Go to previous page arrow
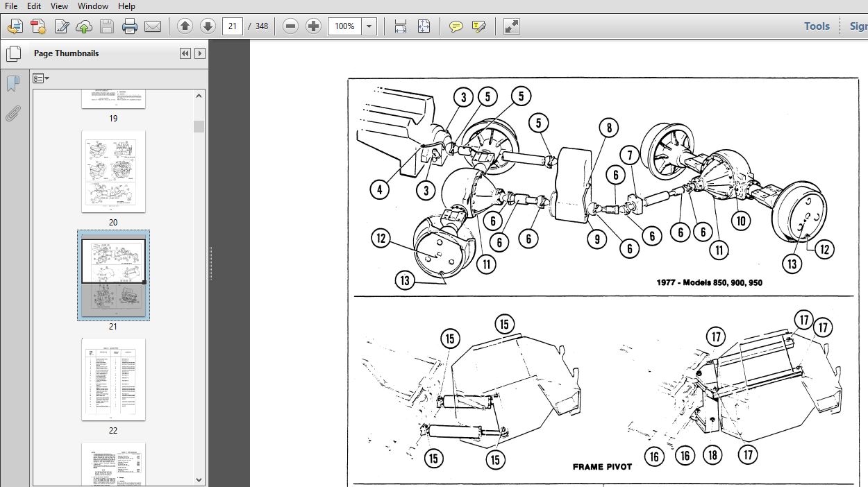This screenshot has height=487, width=868. pyautogui.click(x=185, y=26)
